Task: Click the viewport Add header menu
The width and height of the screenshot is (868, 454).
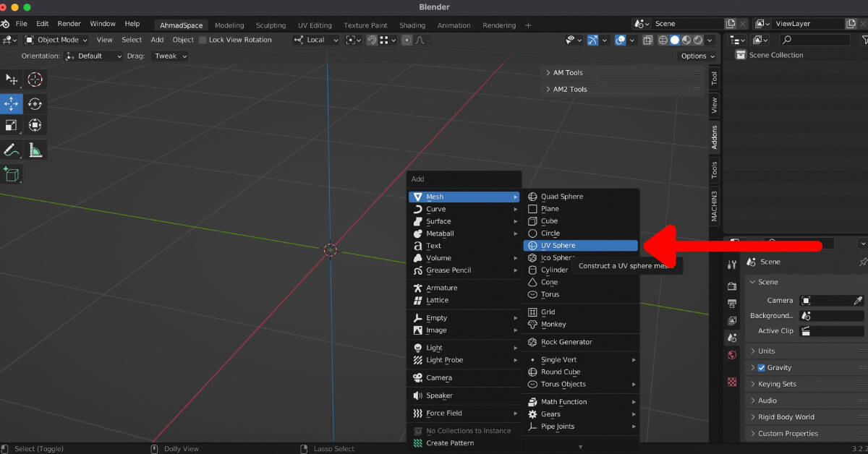Action: 157,40
